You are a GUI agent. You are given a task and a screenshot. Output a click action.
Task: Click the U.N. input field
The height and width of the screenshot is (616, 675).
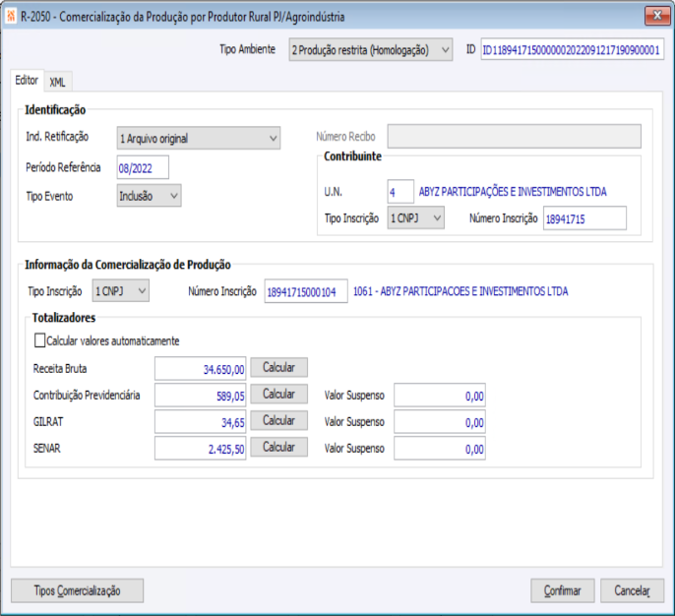(x=400, y=192)
